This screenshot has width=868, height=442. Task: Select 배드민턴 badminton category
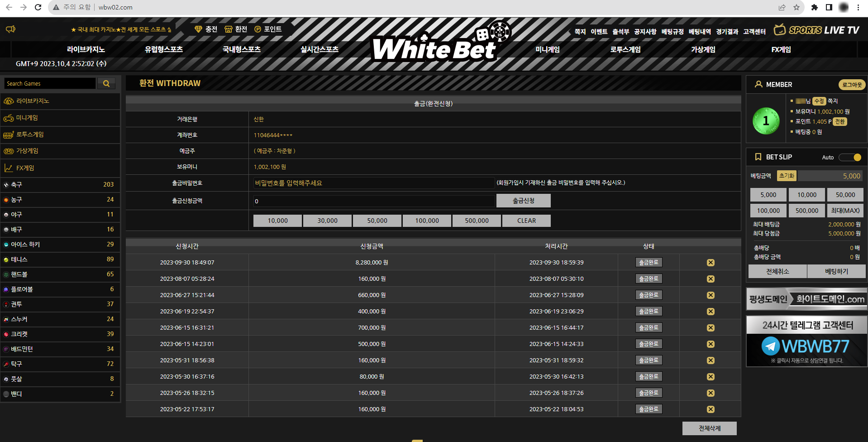click(x=60, y=349)
